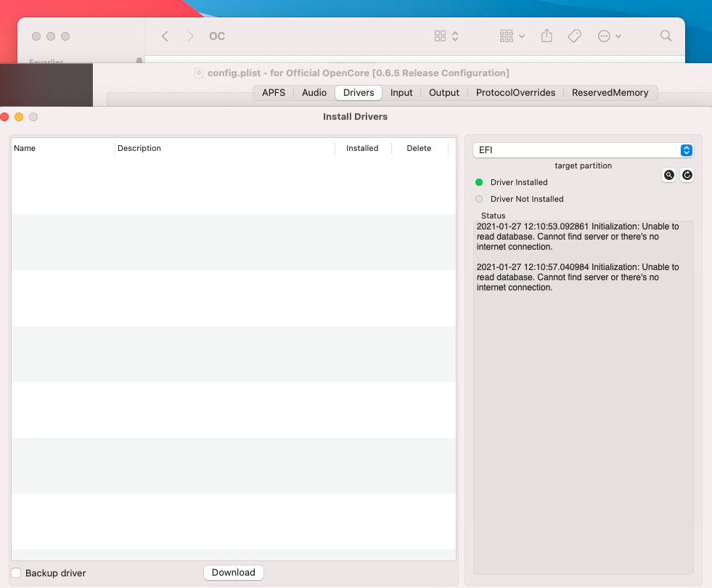
Task: Click the Finder search magnifier icon
Action: click(x=666, y=36)
